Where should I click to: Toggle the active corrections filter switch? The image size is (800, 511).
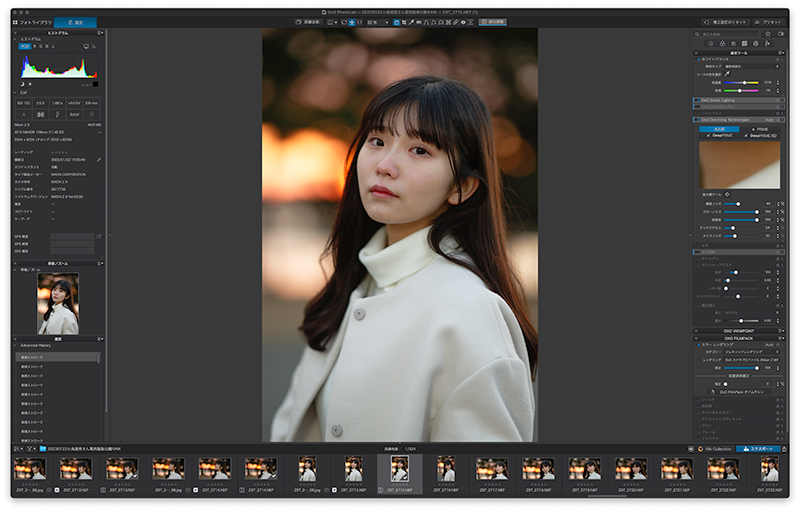point(781,34)
